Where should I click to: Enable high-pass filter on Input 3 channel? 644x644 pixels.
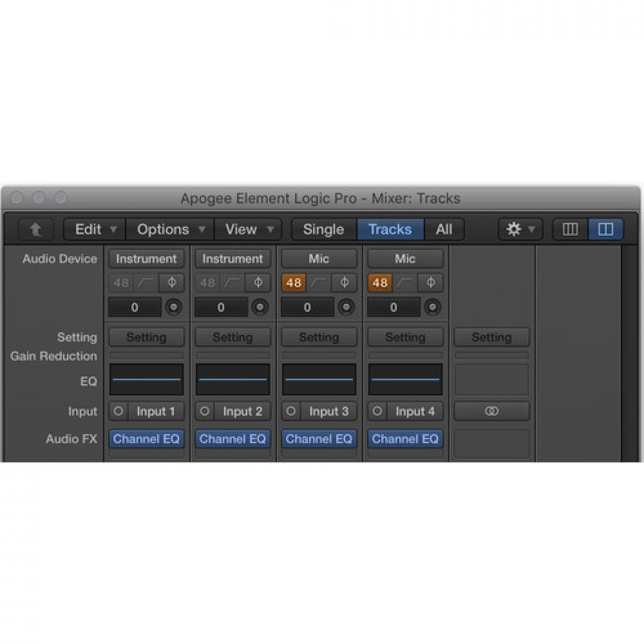tap(319, 283)
